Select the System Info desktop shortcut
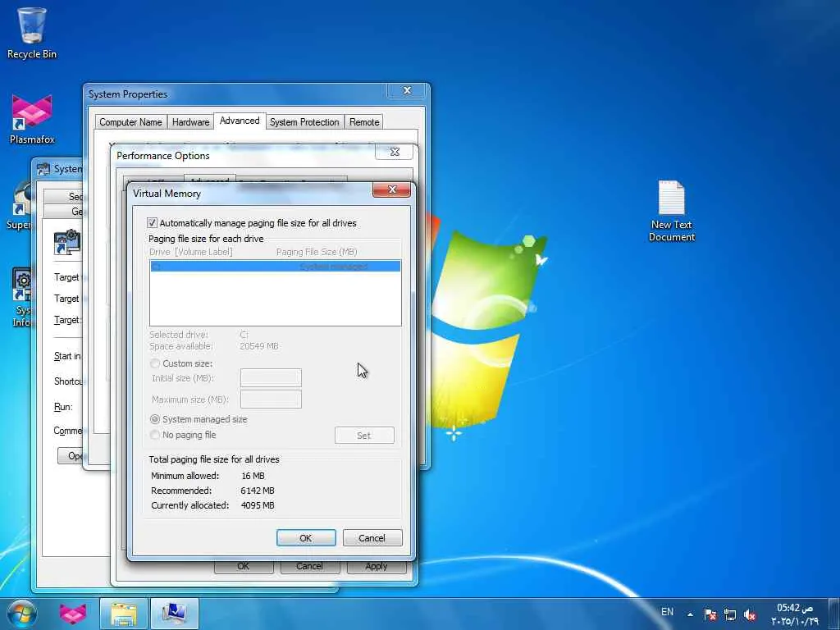This screenshot has width=840, height=630. tap(21, 298)
